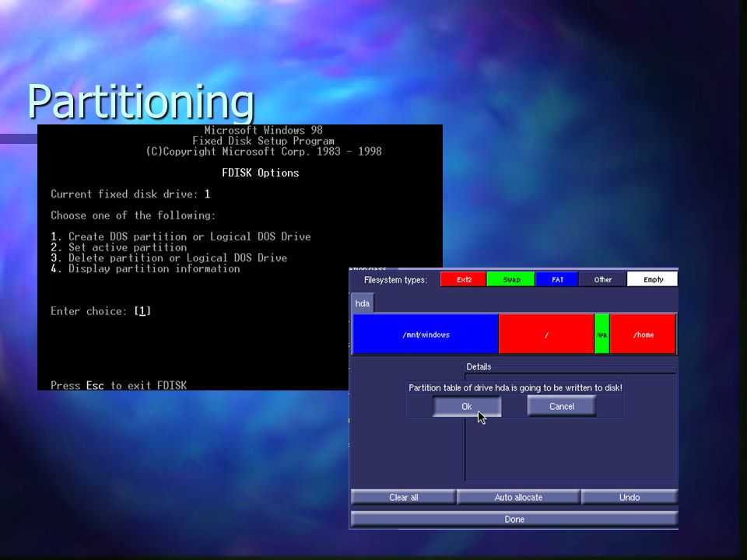
Task: Select the FAT filesystem type
Action: [557, 279]
